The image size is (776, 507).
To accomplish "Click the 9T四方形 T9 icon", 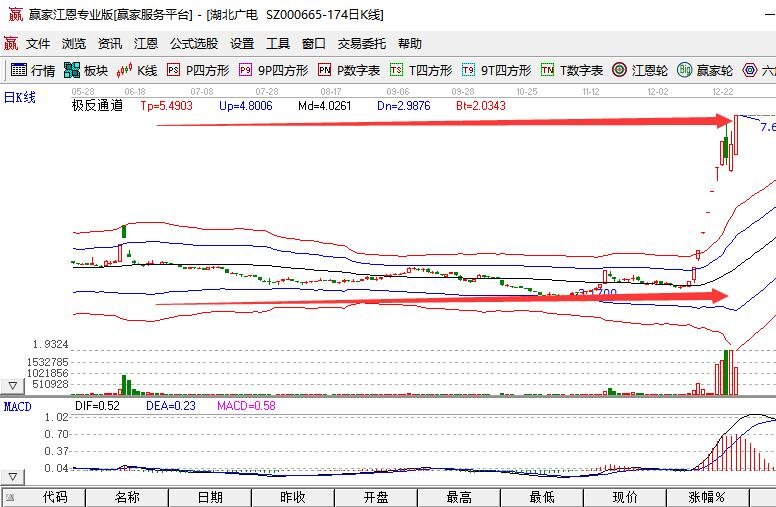I will [468, 70].
